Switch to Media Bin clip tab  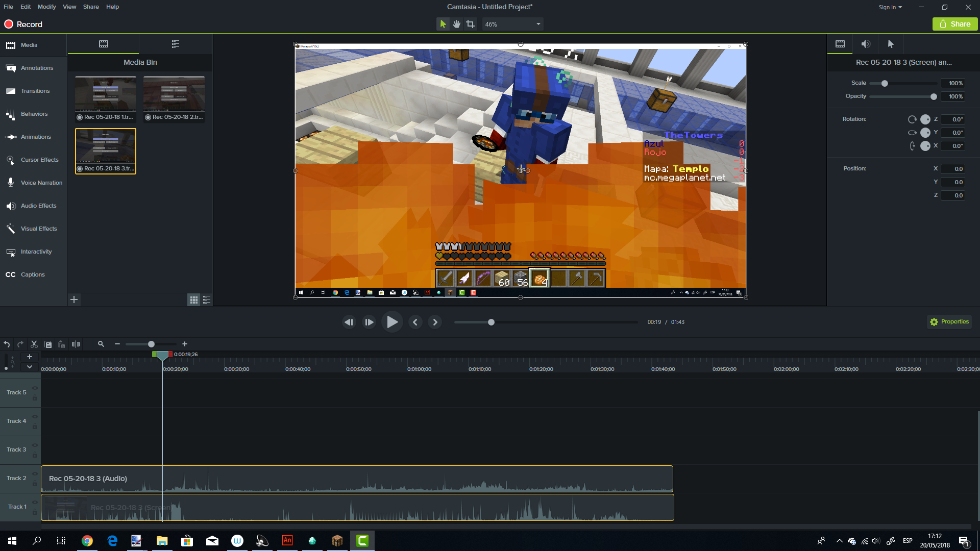tap(104, 44)
